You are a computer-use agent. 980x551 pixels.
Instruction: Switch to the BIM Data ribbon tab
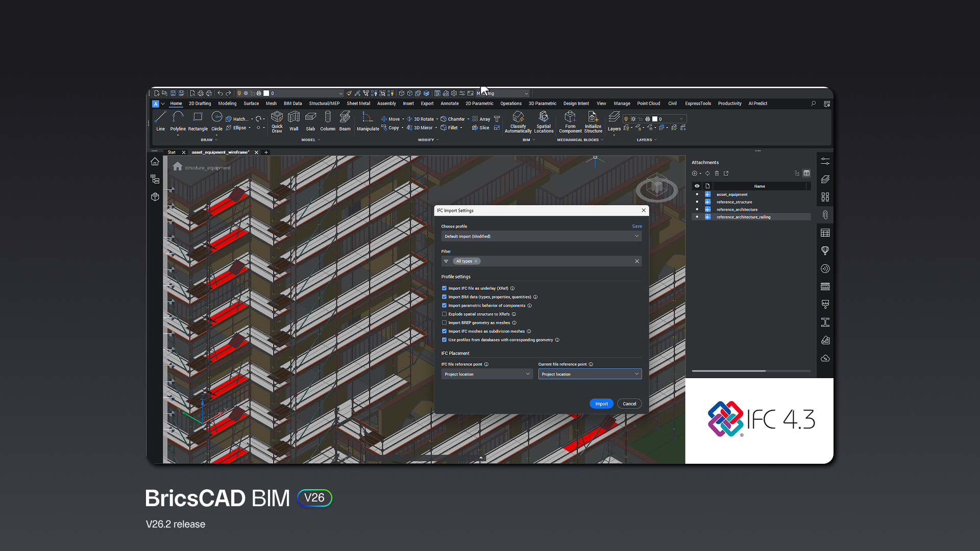point(293,103)
